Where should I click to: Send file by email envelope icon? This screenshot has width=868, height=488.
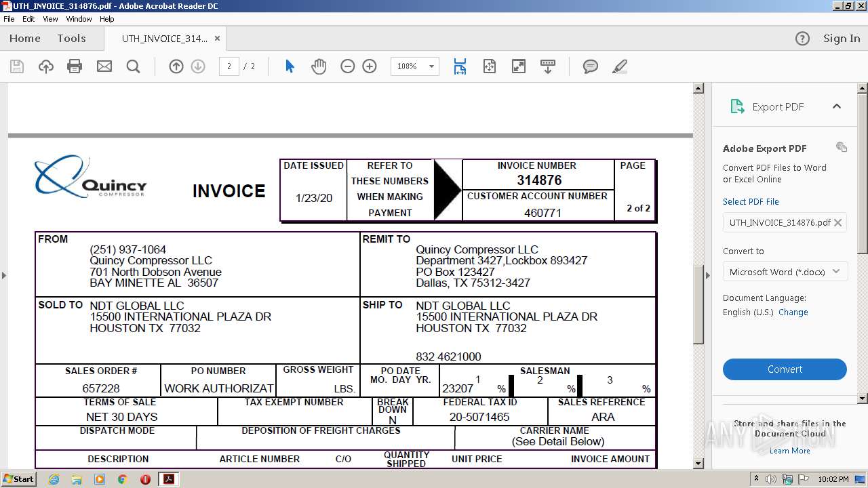pos(104,66)
